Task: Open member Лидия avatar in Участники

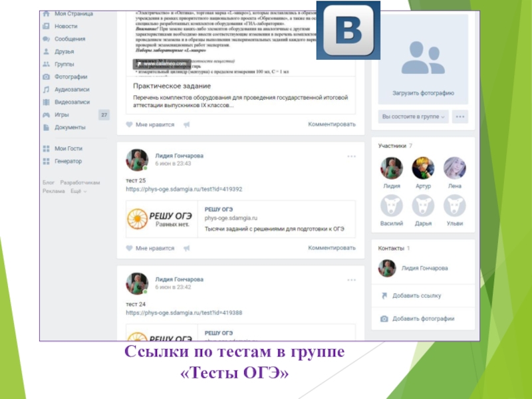Action: [392, 168]
